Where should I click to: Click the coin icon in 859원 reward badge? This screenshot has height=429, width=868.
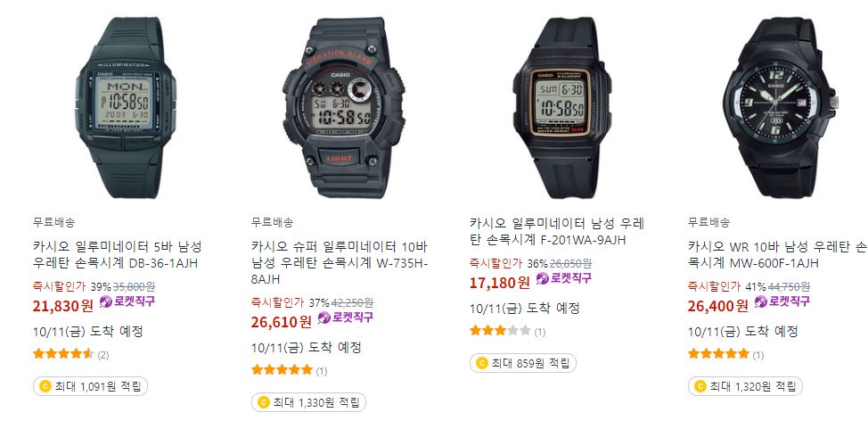coord(481,364)
